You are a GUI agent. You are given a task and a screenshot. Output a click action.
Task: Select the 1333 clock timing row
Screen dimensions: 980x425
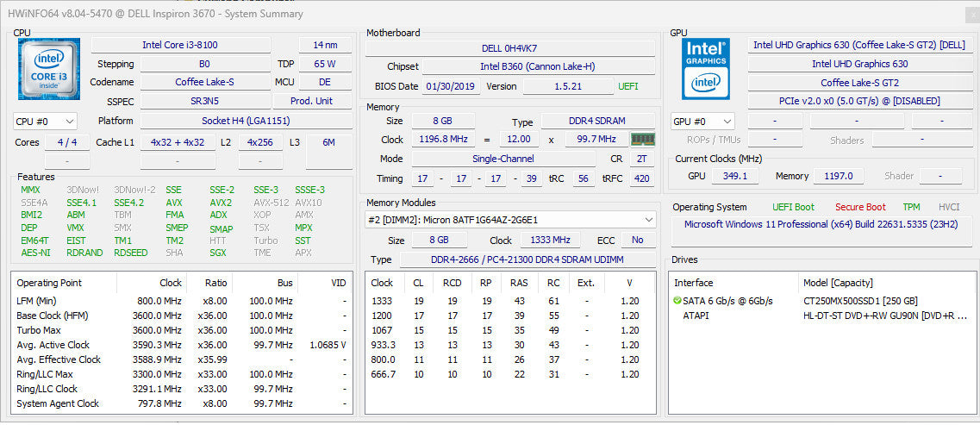tap(510, 301)
